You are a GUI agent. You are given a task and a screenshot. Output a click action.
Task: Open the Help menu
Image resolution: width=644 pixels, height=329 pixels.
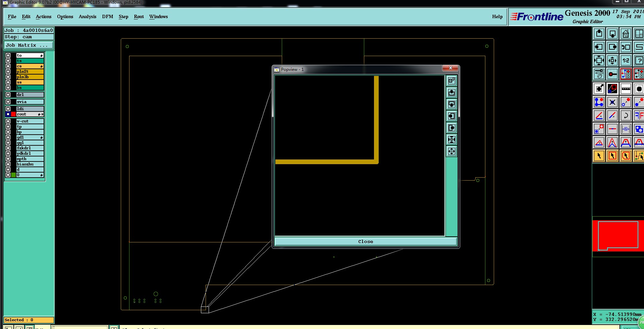[x=497, y=16]
